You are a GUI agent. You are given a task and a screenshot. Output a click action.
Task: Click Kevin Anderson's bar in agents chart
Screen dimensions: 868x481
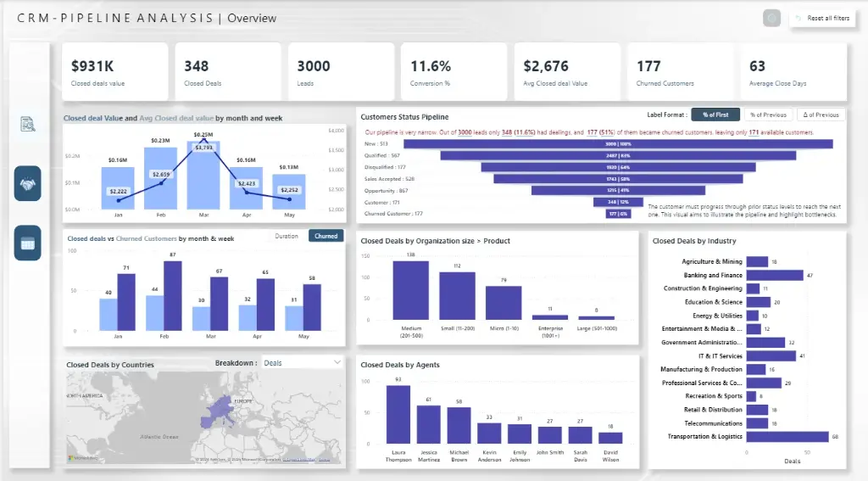click(x=489, y=433)
